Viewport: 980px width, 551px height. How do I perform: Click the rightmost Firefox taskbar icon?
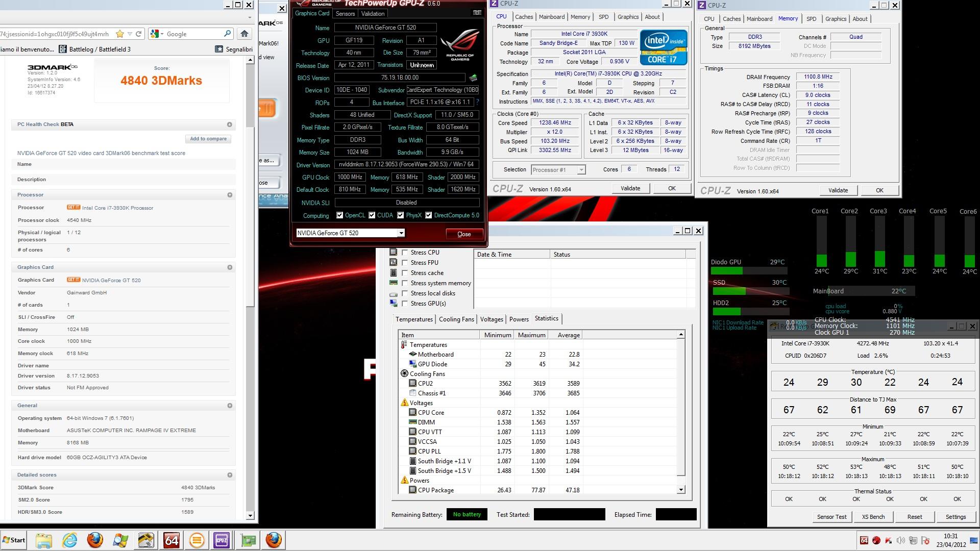point(274,540)
